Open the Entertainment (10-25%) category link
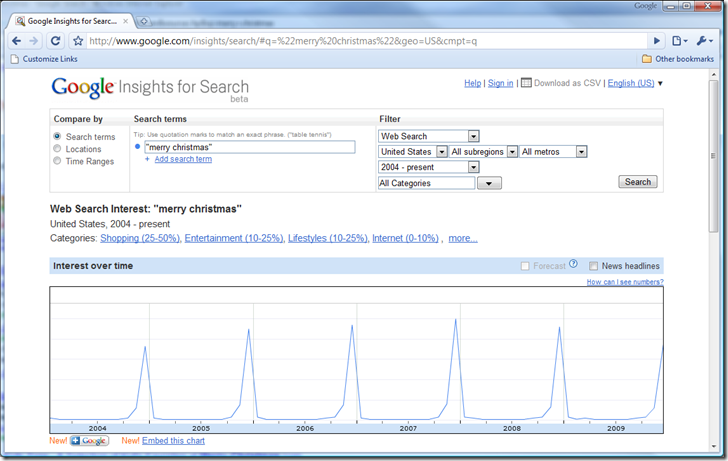The image size is (728, 461). pos(234,238)
